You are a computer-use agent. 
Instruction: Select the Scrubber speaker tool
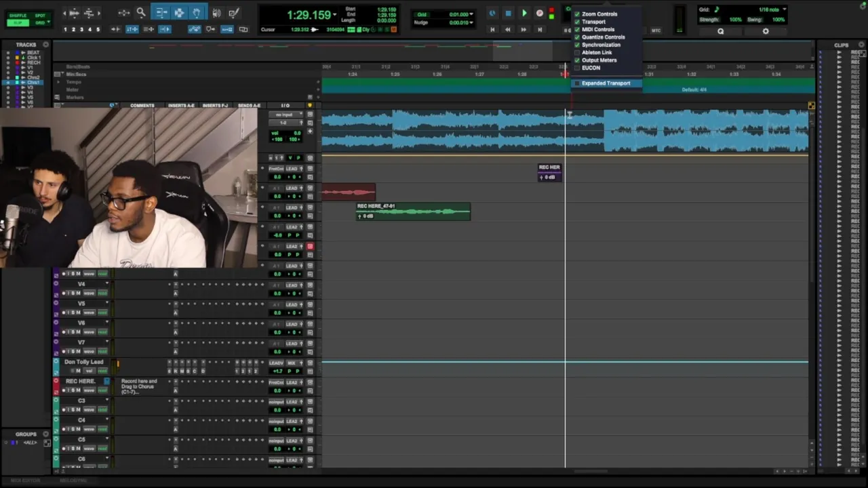click(216, 12)
